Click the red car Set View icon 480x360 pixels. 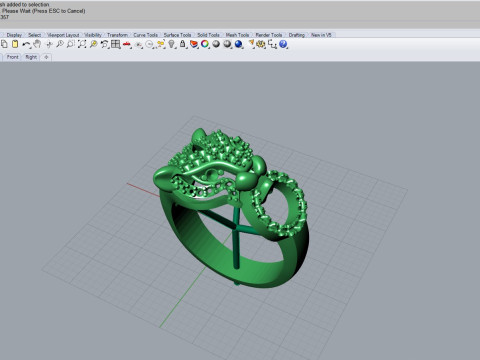[x=127, y=44]
